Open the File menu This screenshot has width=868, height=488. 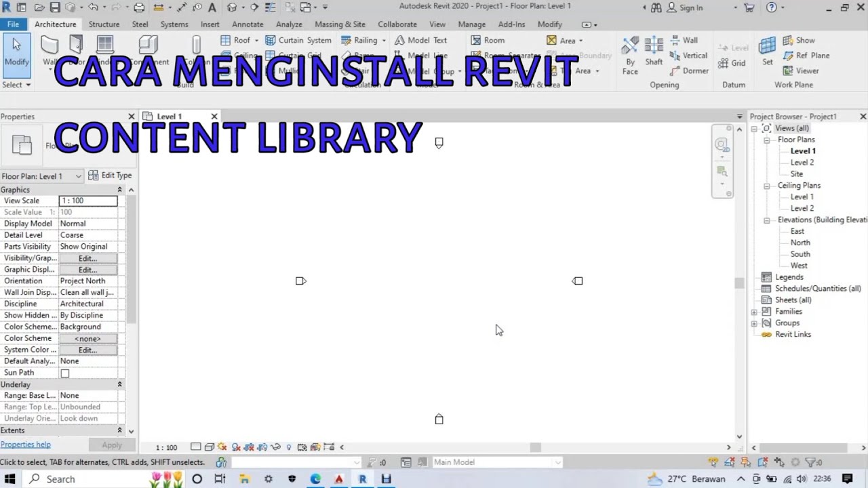tap(13, 24)
